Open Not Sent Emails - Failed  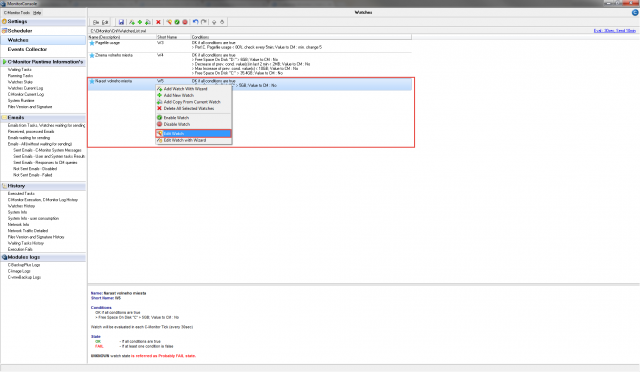(33, 175)
